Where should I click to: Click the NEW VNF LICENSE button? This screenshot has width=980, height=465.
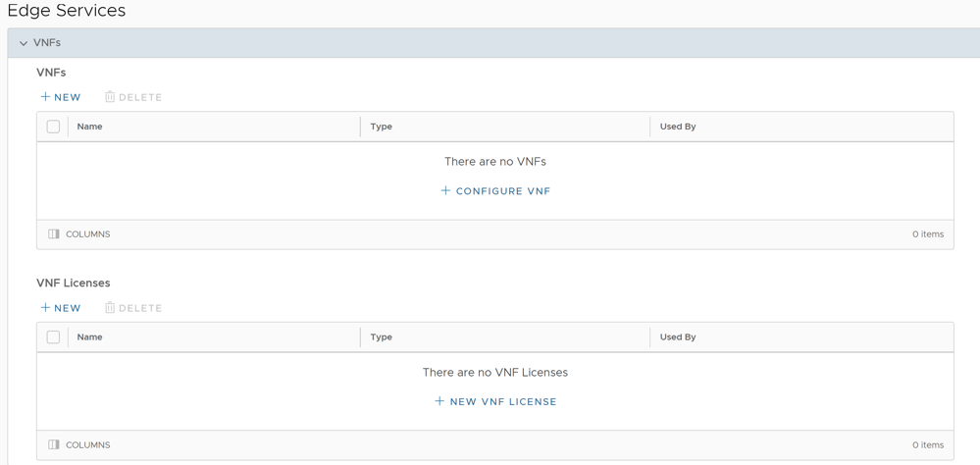tap(495, 402)
